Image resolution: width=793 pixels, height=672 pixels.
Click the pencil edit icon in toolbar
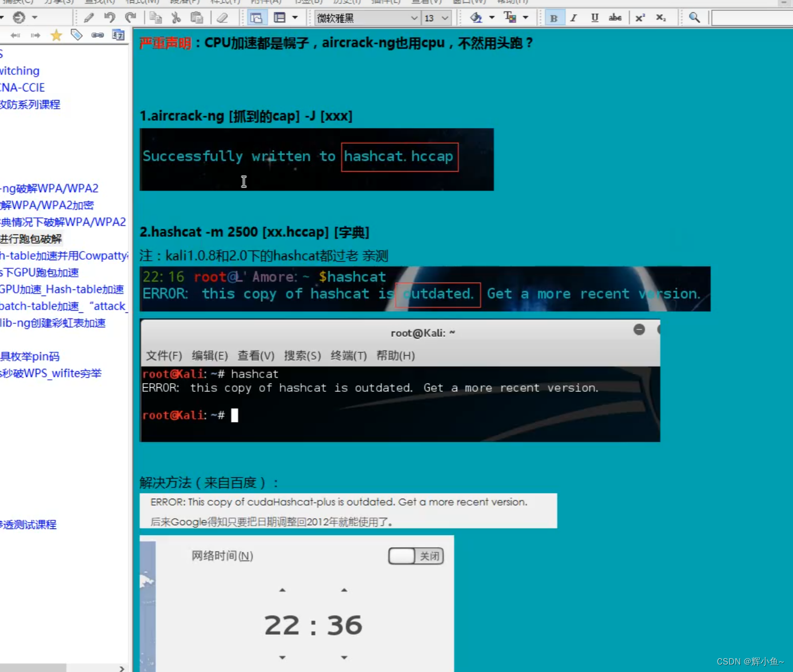(89, 18)
